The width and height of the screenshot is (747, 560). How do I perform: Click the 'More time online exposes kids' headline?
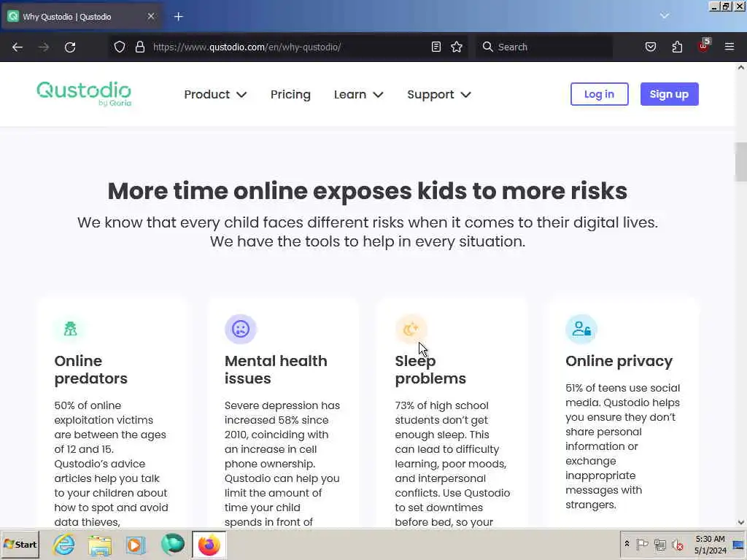(368, 190)
